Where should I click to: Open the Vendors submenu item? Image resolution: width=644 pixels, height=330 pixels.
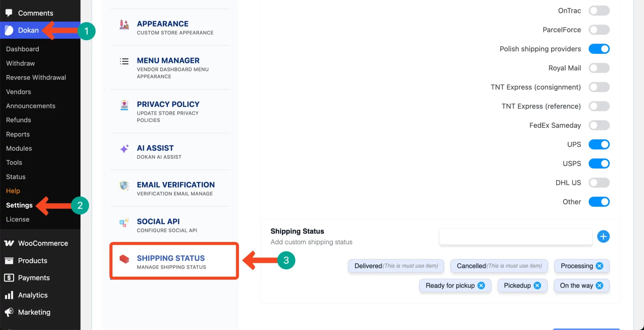tap(18, 92)
